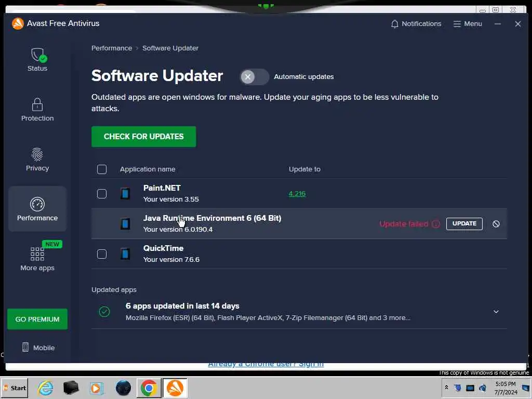Click the CHECK FOR UPDATES button
This screenshot has height=399, width=532.
click(143, 137)
